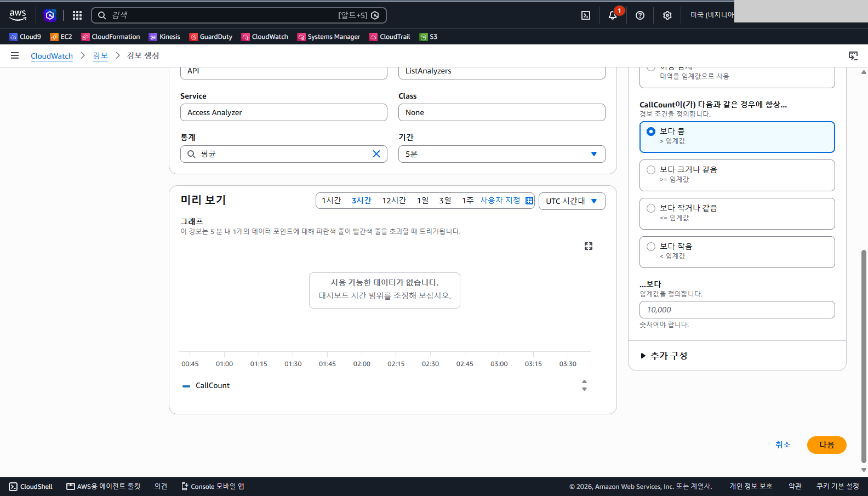Open the Amazon Q hexagon icon
Image resolution: width=868 pixels, height=496 pixels.
50,15
